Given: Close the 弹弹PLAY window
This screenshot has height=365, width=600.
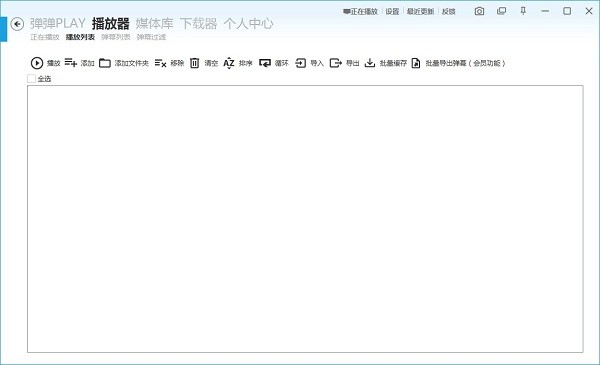Looking at the screenshot, I should (589, 11).
